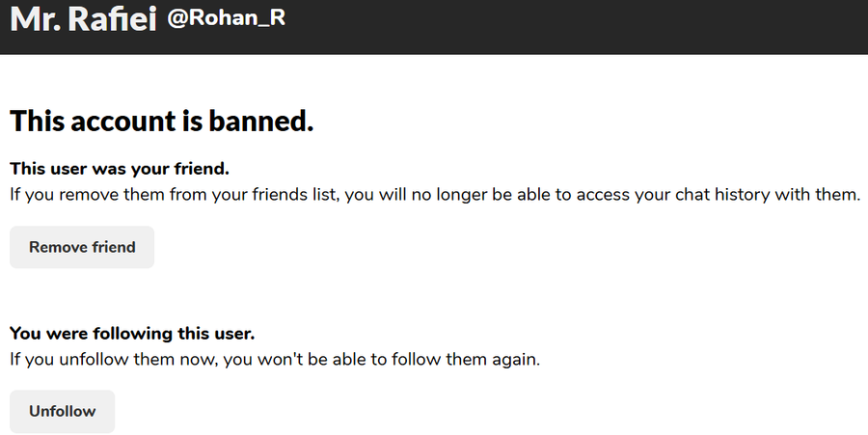
Task: Click the word "unfollow" in the warning sentence
Action: (x=66, y=360)
